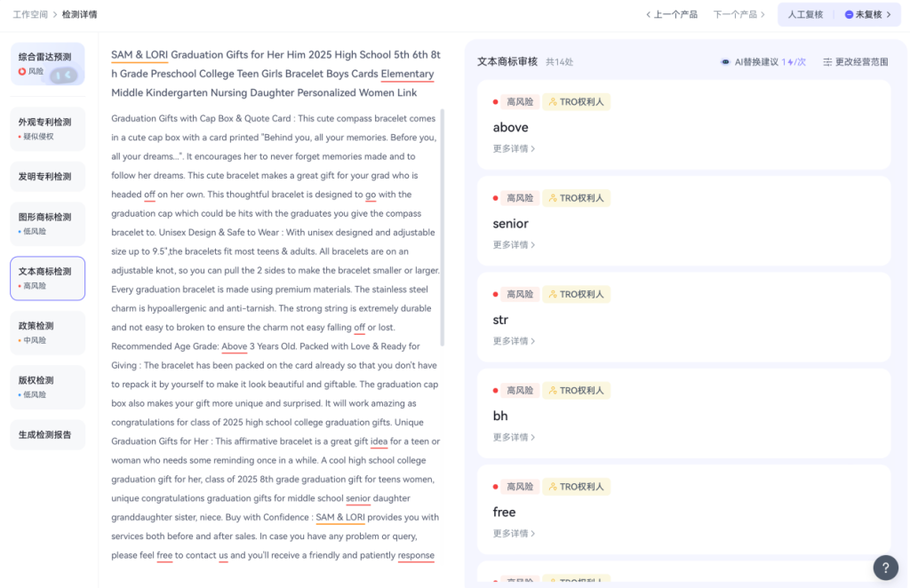Click the 更改经营范围 settings icon
Screen dimensions: 910x588
point(827,62)
